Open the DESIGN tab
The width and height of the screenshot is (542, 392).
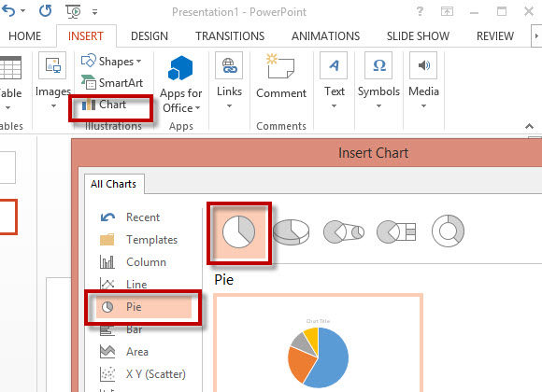click(x=150, y=35)
